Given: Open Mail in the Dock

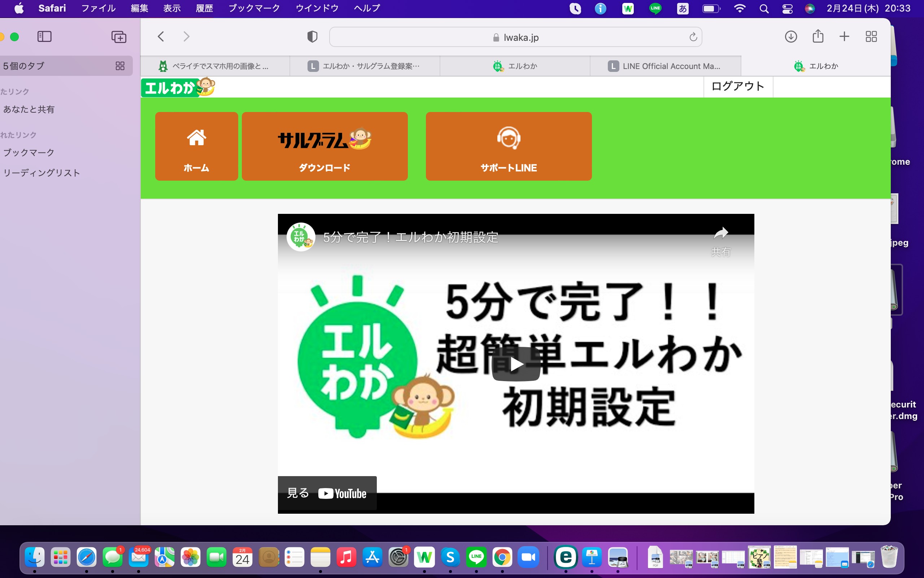Looking at the screenshot, I should [139, 557].
